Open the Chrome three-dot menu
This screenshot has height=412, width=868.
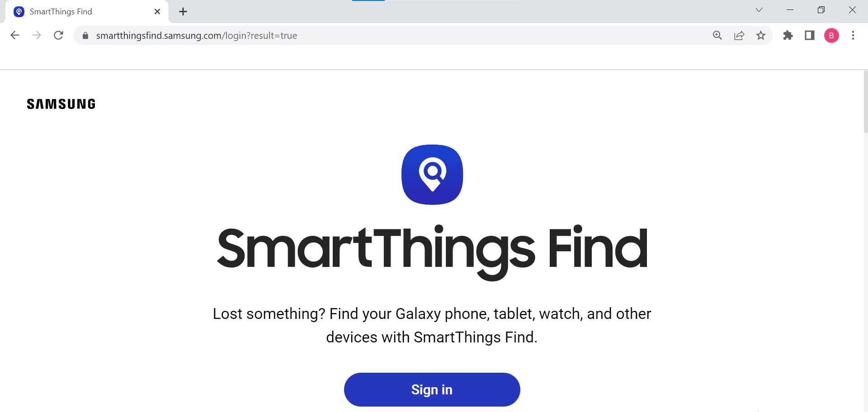(853, 35)
